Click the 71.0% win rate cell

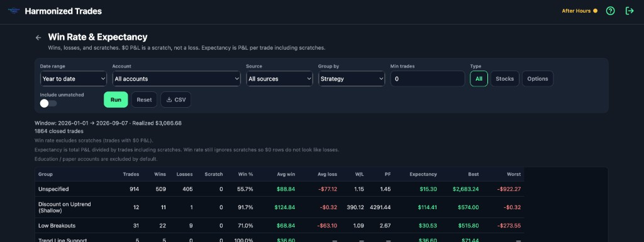point(245,226)
